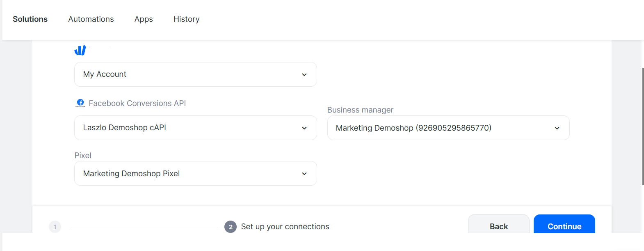
Task: Click the blue app logo icon
Action: (80, 50)
